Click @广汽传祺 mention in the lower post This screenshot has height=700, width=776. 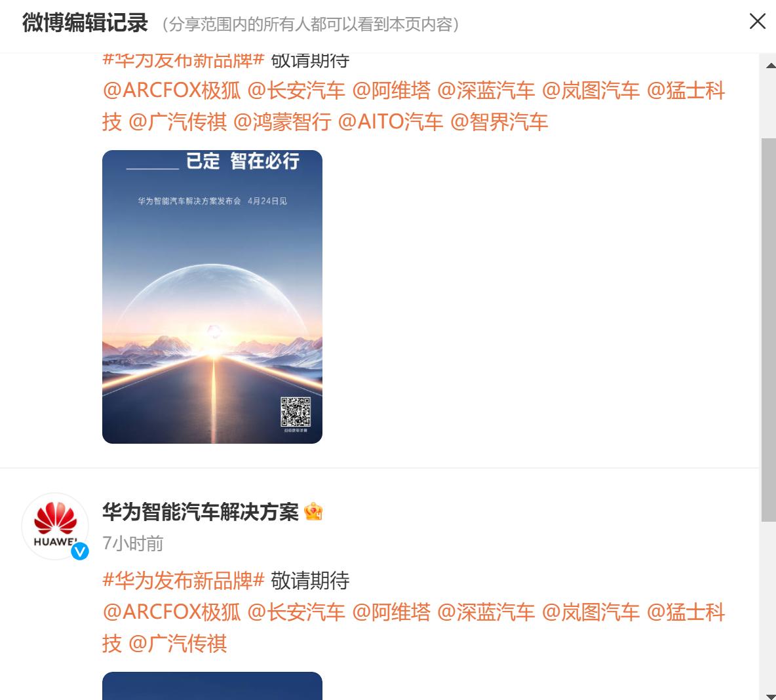pyautogui.click(x=178, y=644)
